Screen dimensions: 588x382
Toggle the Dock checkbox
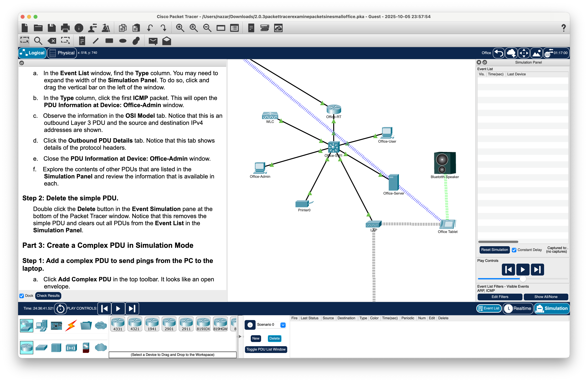click(x=22, y=296)
